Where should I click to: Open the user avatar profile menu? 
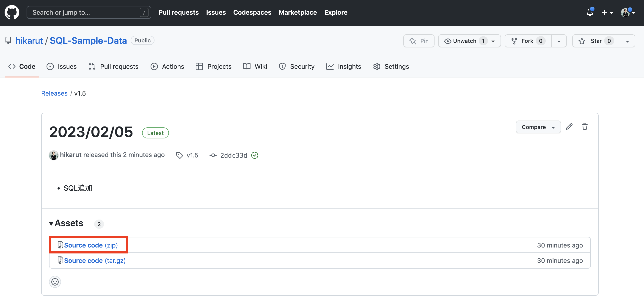pyautogui.click(x=627, y=13)
